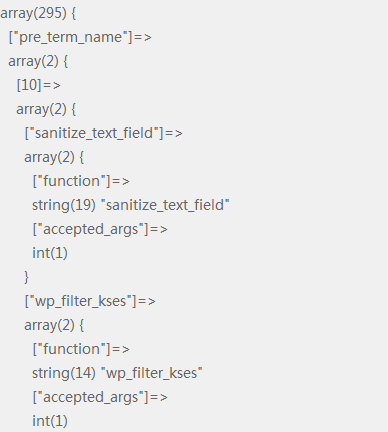Viewport: 388px width, 432px height.
Task: Click array(2) line below [10]=>
Action: point(46,110)
